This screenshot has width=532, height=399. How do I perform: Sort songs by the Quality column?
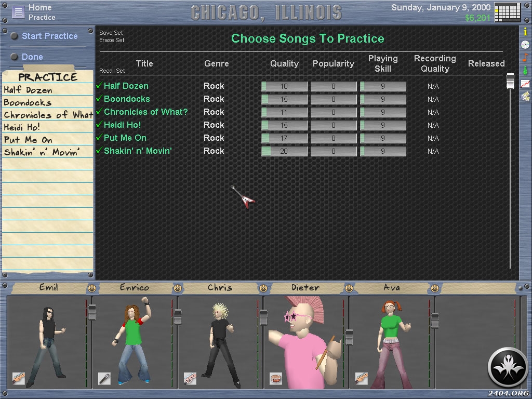[x=284, y=63]
